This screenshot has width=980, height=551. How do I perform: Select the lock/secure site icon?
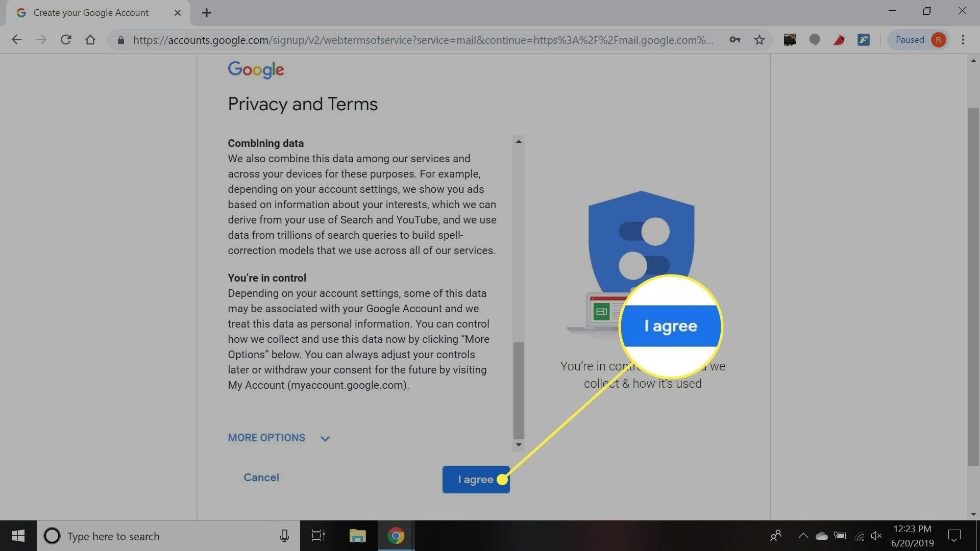(x=120, y=39)
